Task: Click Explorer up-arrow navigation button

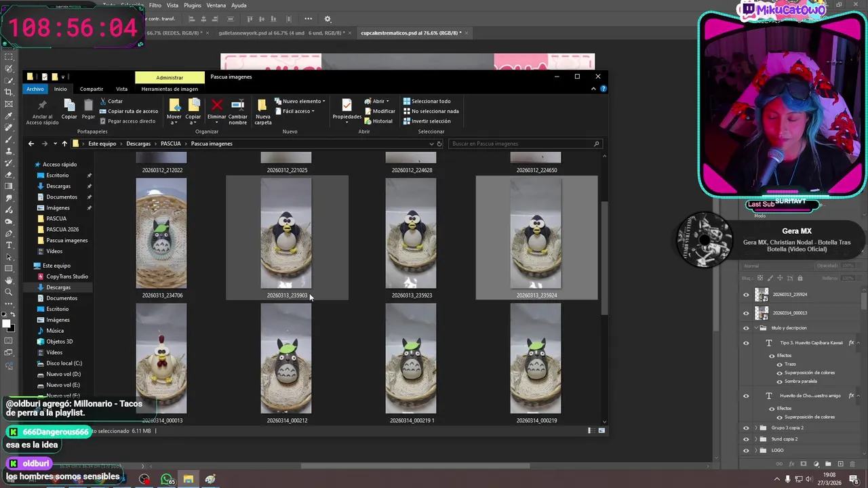Action: pos(64,144)
